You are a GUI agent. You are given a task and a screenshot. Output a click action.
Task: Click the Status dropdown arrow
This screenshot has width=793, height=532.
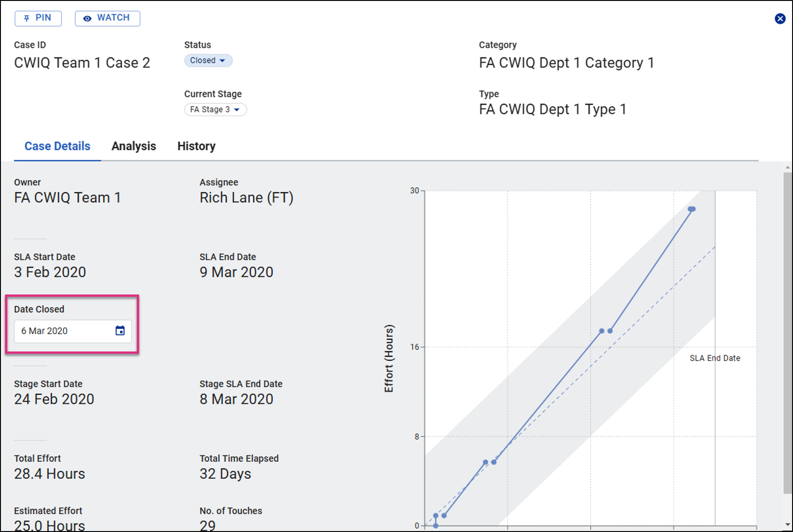[x=223, y=61]
